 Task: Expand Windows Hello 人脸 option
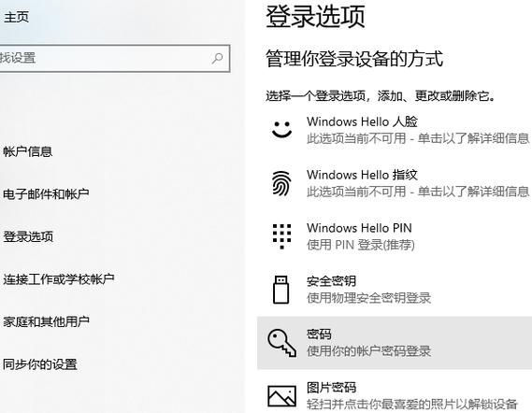(x=395, y=130)
